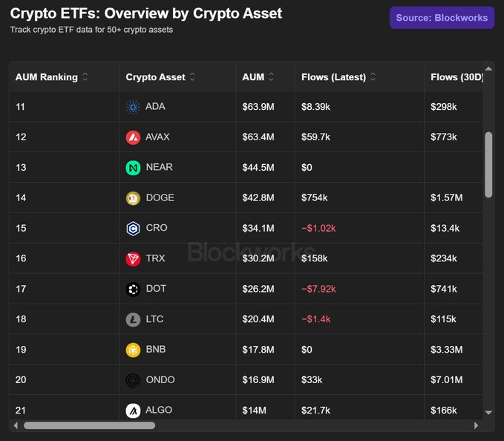Click the $8.39k ADA flow value
Image resolution: width=504 pixels, height=441 pixels.
(x=315, y=107)
